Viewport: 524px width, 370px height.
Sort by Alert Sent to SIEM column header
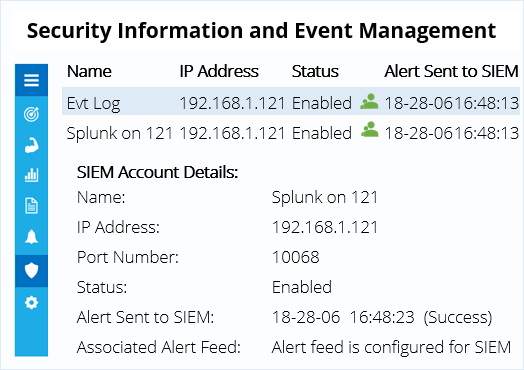pos(451,71)
